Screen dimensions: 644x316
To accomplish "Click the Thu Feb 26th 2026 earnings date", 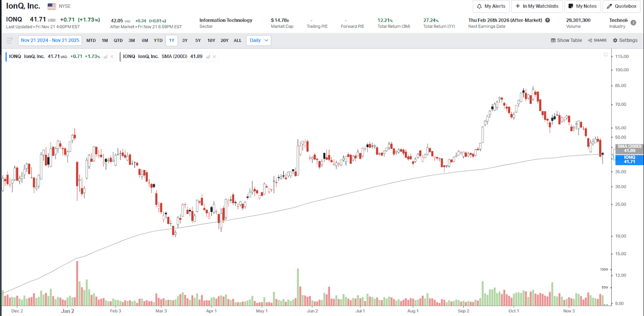I will click(x=505, y=20).
